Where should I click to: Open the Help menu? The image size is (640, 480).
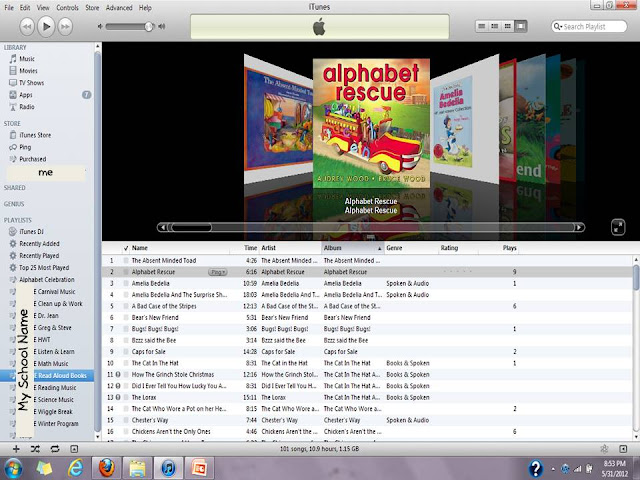[145, 8]
